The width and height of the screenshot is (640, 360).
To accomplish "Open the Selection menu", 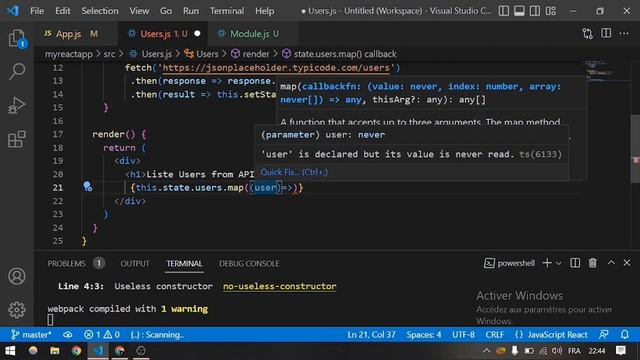I will coord(100,11).
